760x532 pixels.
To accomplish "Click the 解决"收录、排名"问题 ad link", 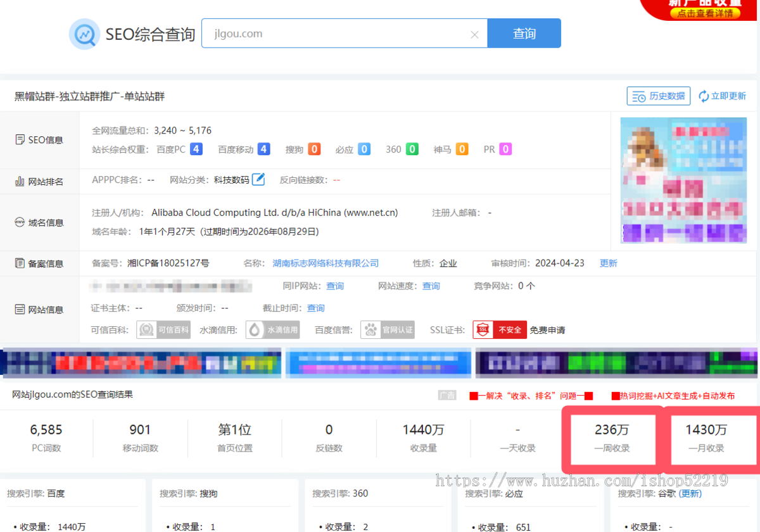I will click(x=531, y=396).
